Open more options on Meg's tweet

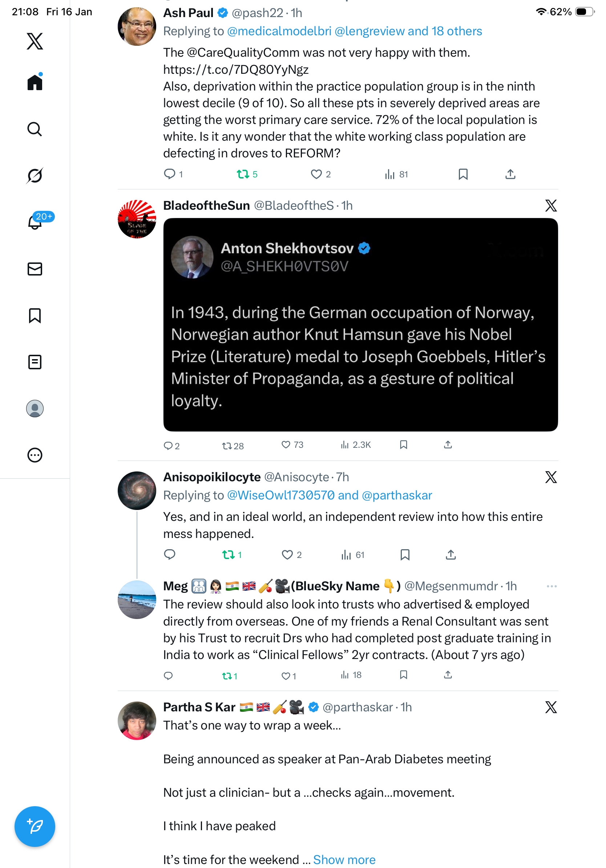(x=551, y=586)
